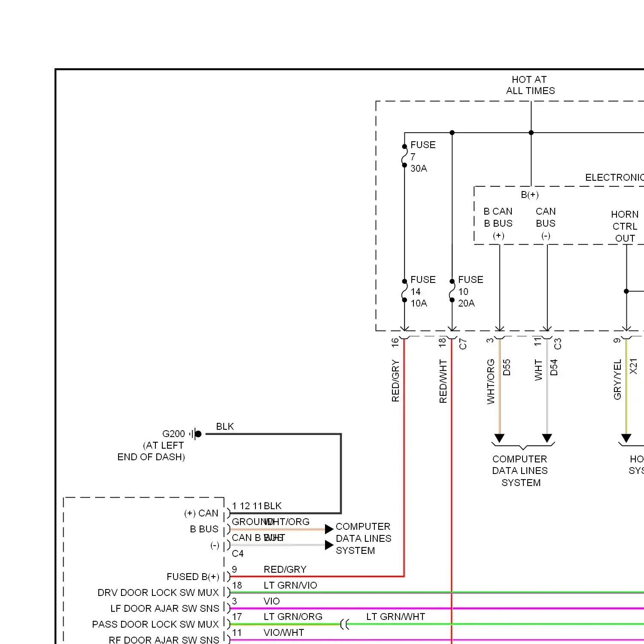Screen dimensions: 644x644
Task: Select the X21 circuit code
Action: point(633,367)
